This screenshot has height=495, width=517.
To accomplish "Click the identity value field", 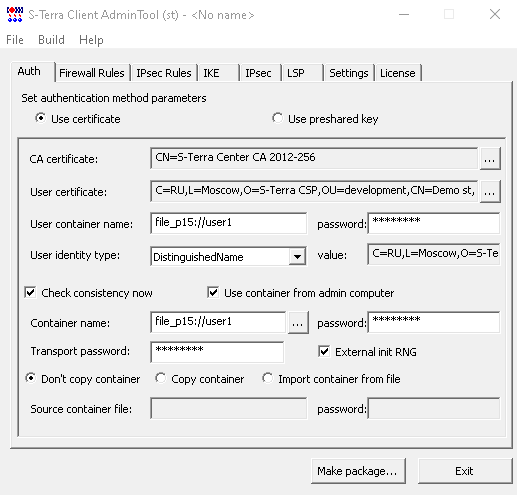I will tap(434, 254).
